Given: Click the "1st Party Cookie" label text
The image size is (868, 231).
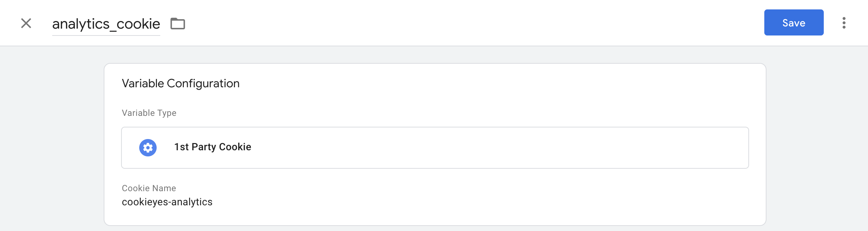Looking at the screenshot, I should point(212,147).
